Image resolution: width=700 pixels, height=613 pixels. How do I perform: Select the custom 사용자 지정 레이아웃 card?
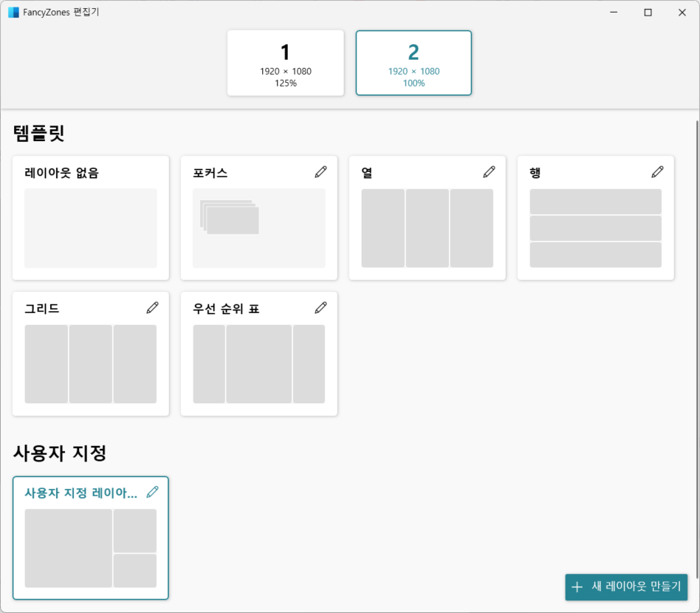click(90, 547)
